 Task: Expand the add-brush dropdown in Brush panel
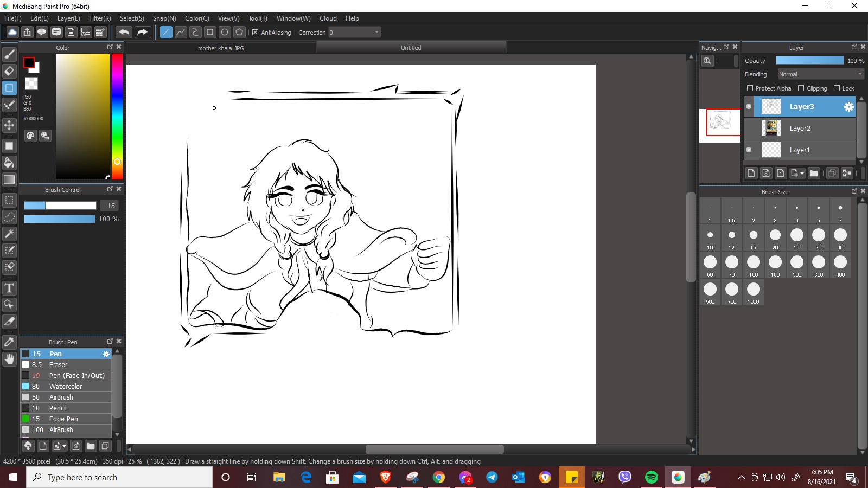[64, 446]
